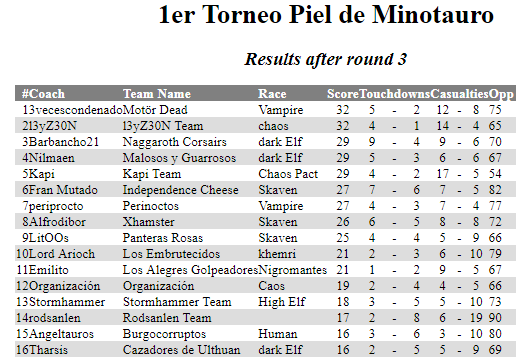Click the page title 1er Torneo Piel de Minotauro

point(326,14)
